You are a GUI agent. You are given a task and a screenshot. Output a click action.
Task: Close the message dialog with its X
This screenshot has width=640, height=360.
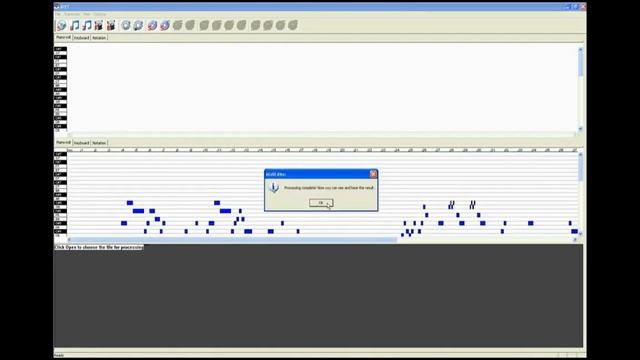click(373, 174)
